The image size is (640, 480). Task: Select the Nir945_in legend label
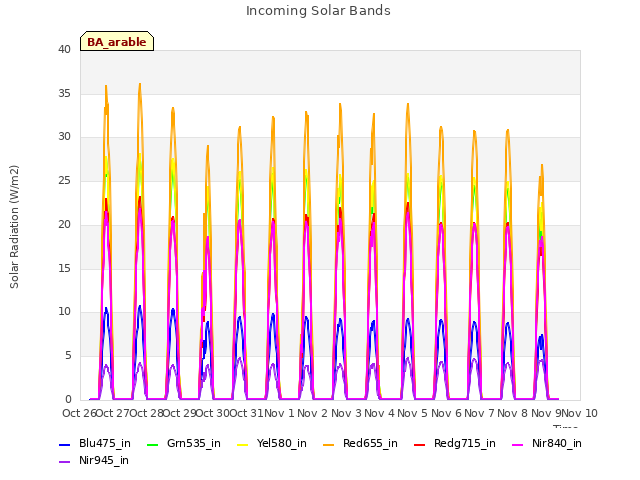(104, 460)
